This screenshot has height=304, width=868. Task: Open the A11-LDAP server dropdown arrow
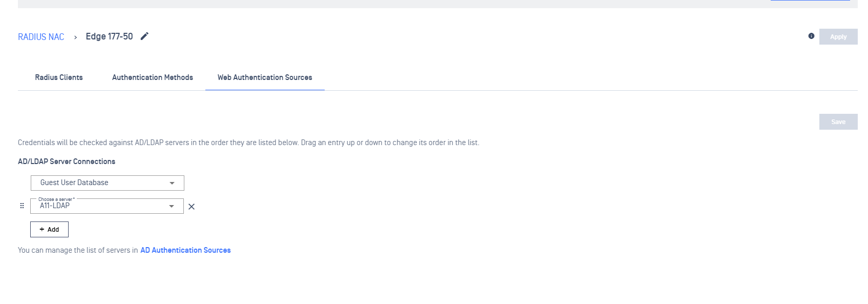pos(172,206)
